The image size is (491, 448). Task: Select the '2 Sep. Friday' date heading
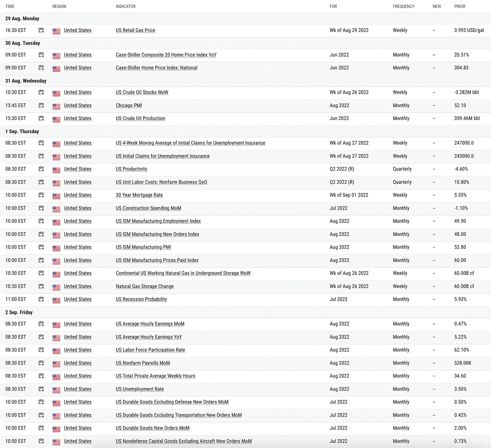tap(19, 312)
